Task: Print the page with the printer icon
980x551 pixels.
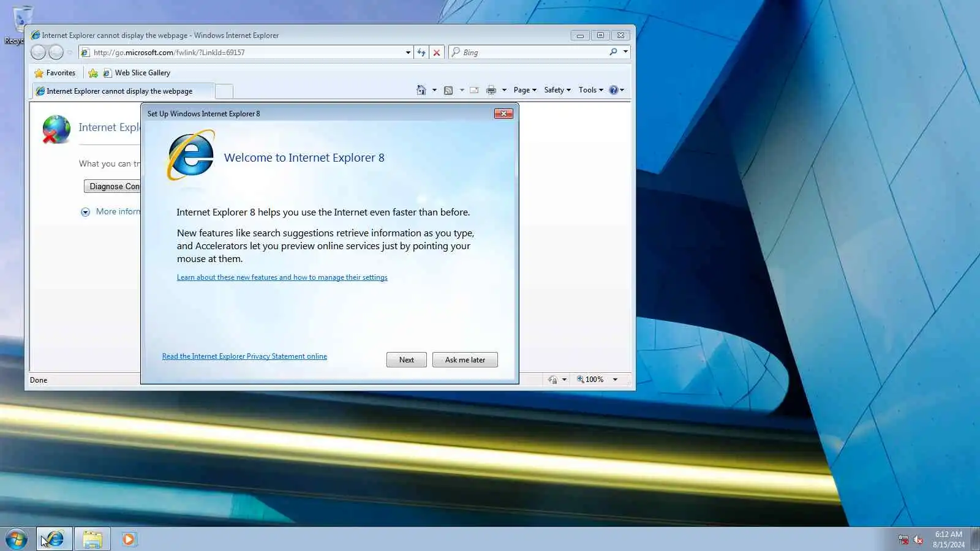Action: point(491,90)
